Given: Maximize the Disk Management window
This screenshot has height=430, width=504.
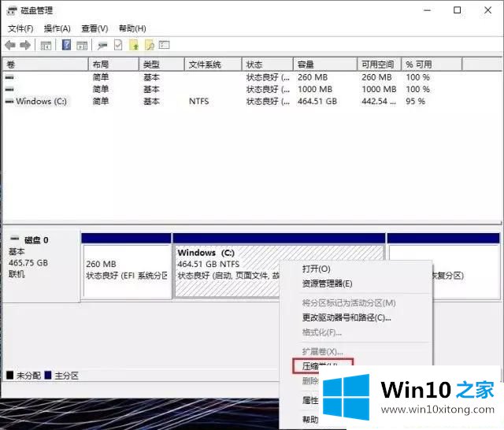Looking at the screenshot, I should coord(457,10).
